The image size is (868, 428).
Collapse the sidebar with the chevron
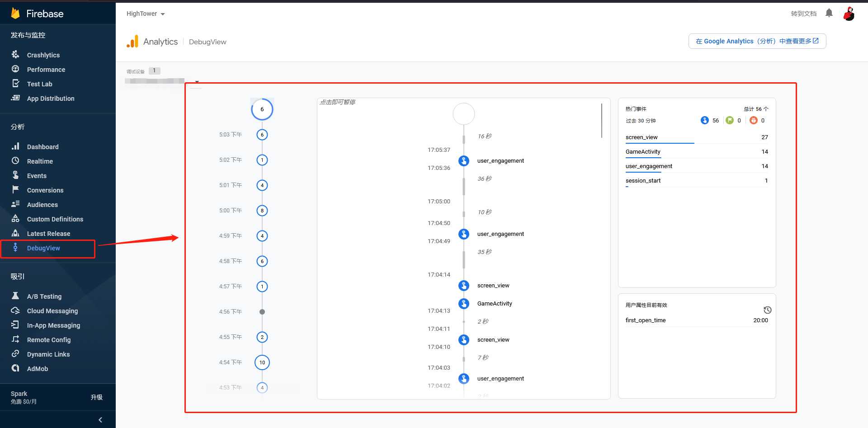coord(100,420)
